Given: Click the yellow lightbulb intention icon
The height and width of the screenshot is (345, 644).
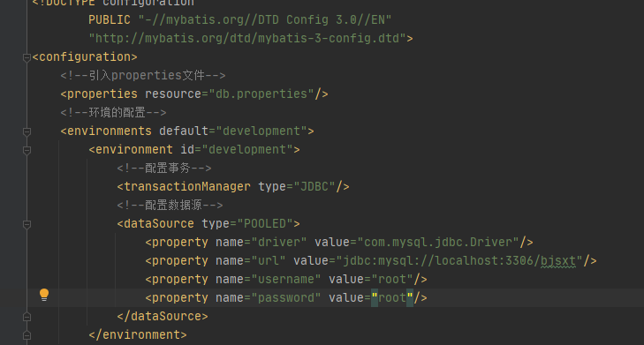Looking at the screenshot, I should click(x=44, y=295).
